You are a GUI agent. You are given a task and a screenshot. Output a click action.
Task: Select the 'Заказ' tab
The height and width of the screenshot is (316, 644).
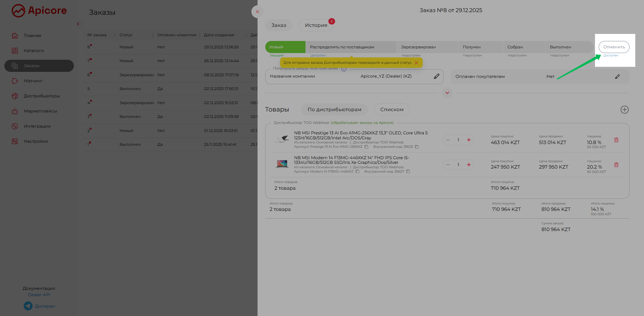pyautogui.click(x=279, y=25)
